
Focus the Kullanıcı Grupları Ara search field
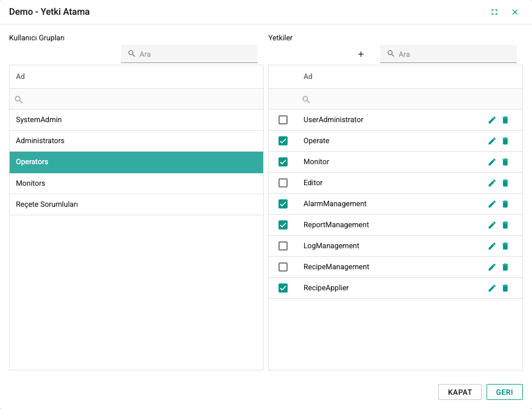[x=189, y=54]
